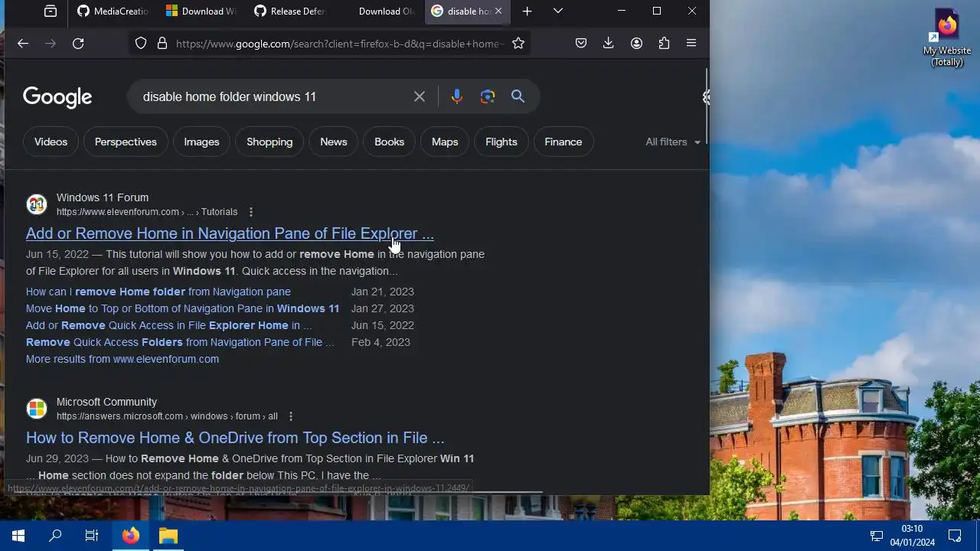Open Firefox hamburger application menu
This screenshot has width=980, height=551.
tap(691, 44)
